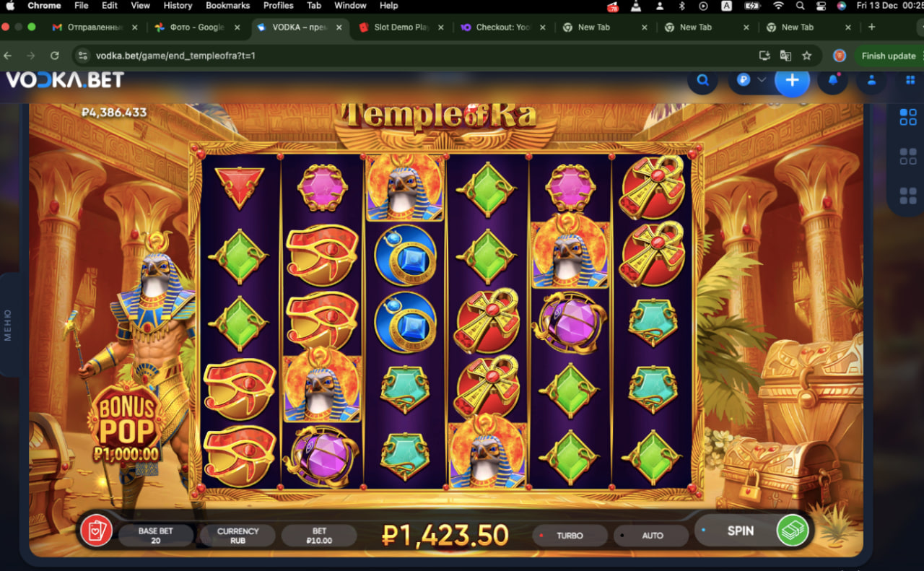Click the Finish update button
Viewport: 924px width, 571px height.
tap(889, 56)
